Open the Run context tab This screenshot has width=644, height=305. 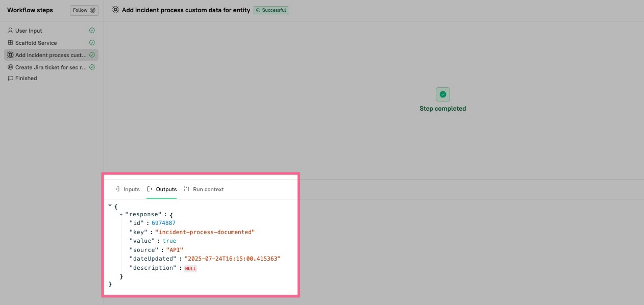204,189
